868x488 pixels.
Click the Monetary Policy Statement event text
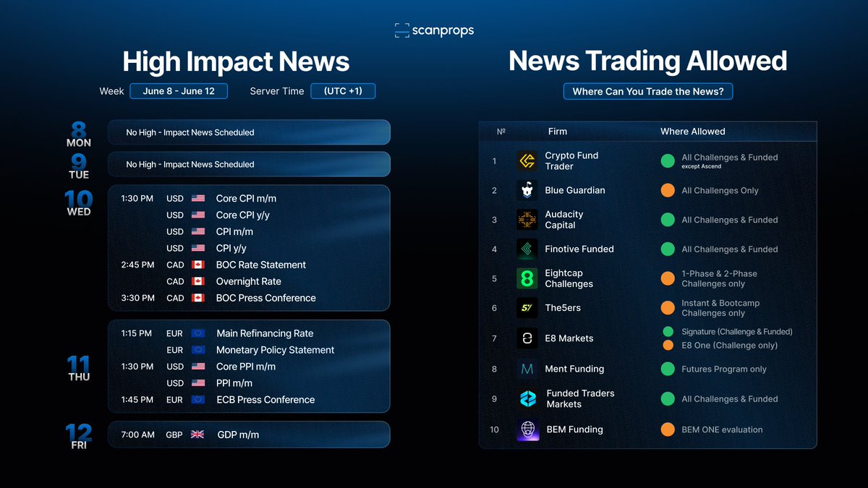(276, 350)
